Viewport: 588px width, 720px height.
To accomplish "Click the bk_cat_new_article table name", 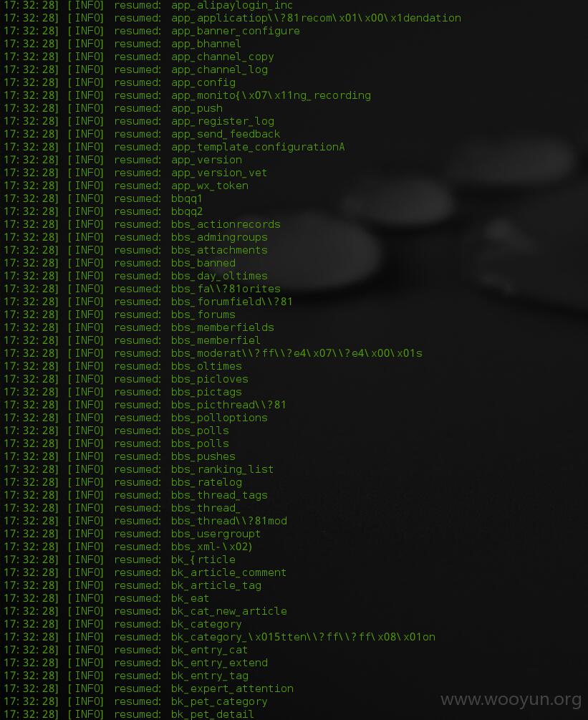I will click(229, 611).
